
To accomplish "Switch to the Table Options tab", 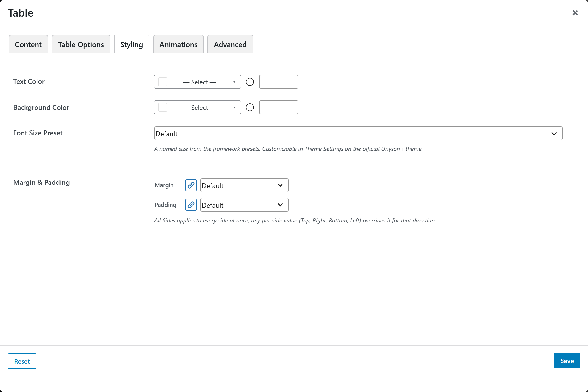I will tap(81, 44).
